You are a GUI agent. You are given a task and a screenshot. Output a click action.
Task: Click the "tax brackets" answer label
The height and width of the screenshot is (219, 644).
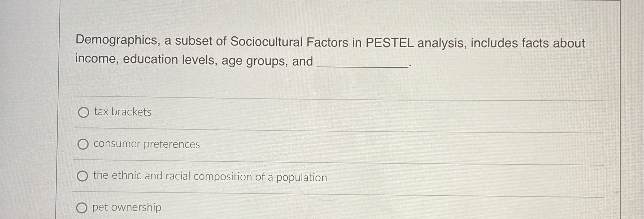click(123, 112)
